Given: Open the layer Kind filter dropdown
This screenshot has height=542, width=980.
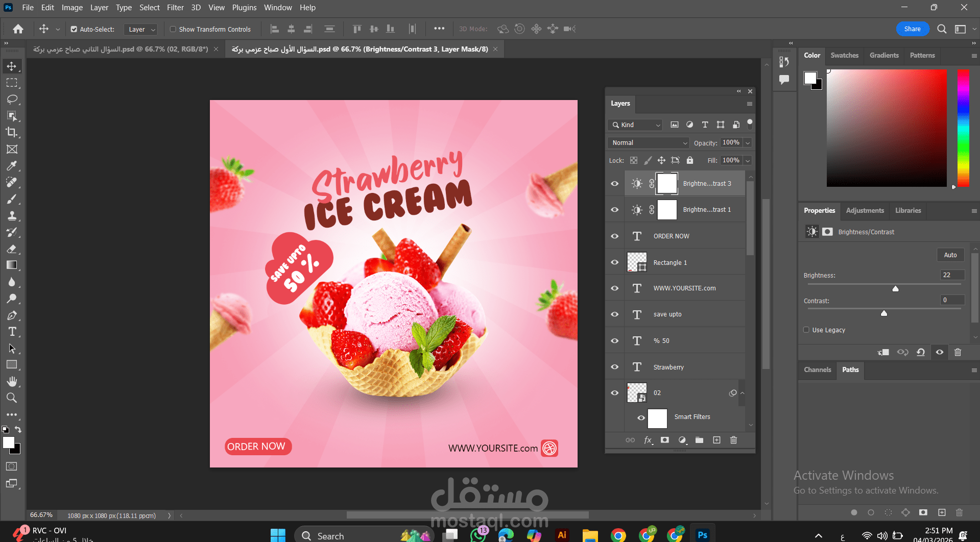Looking at the screenshot, I should click(635, 125).
